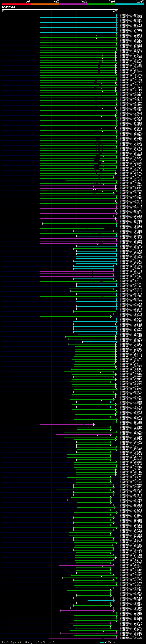
Task: Select the UniRef100_P93489 label
Action: (131, 467)
